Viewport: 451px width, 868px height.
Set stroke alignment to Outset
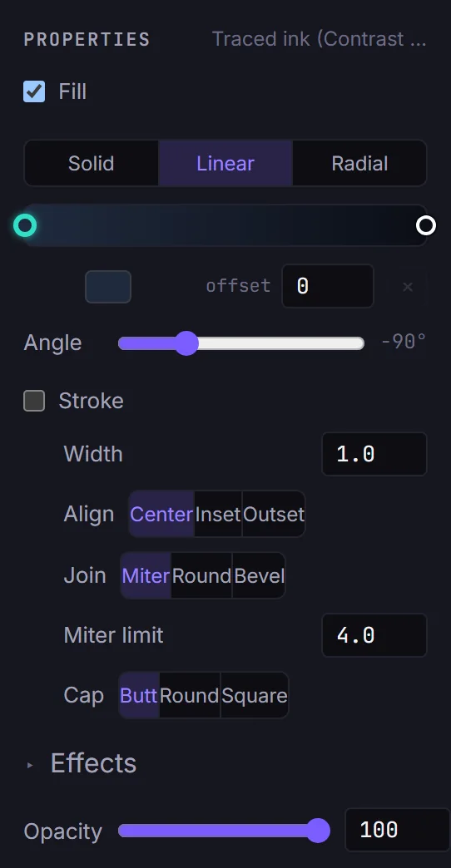[x=274, y=515]
